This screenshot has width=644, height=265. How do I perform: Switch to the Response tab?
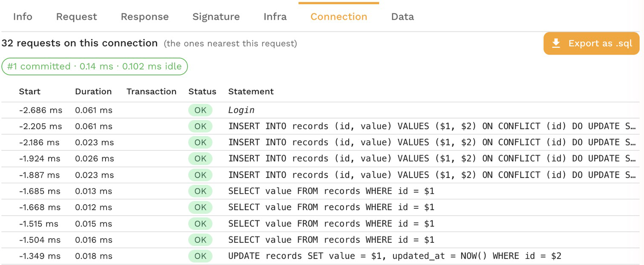click(145, 17)
